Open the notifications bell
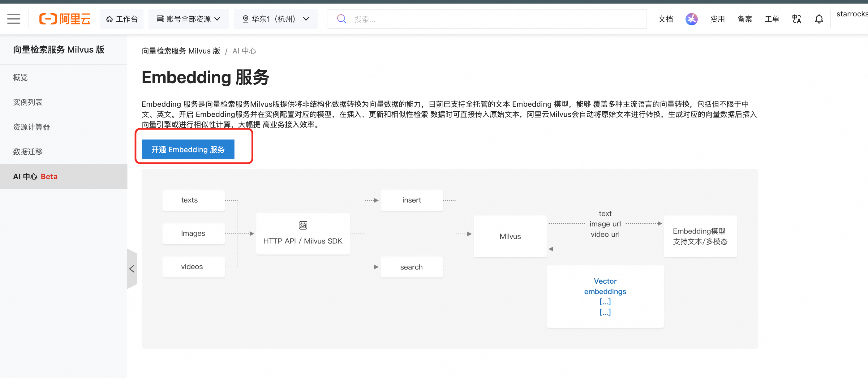Screen dimensions: 868x378 (819, 19)
